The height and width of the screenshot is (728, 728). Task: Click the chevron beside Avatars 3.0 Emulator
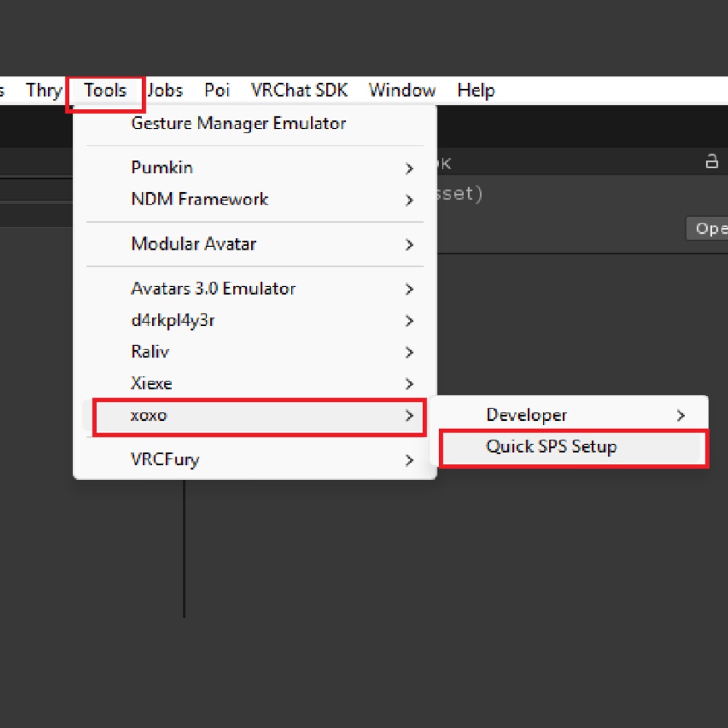click(x=409, y=289)
